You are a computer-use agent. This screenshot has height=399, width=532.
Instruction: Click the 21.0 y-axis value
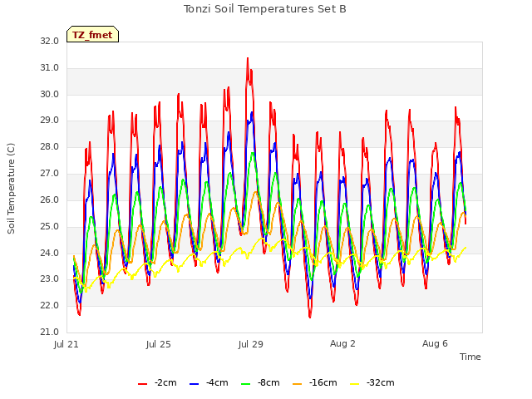coord(50,332)
